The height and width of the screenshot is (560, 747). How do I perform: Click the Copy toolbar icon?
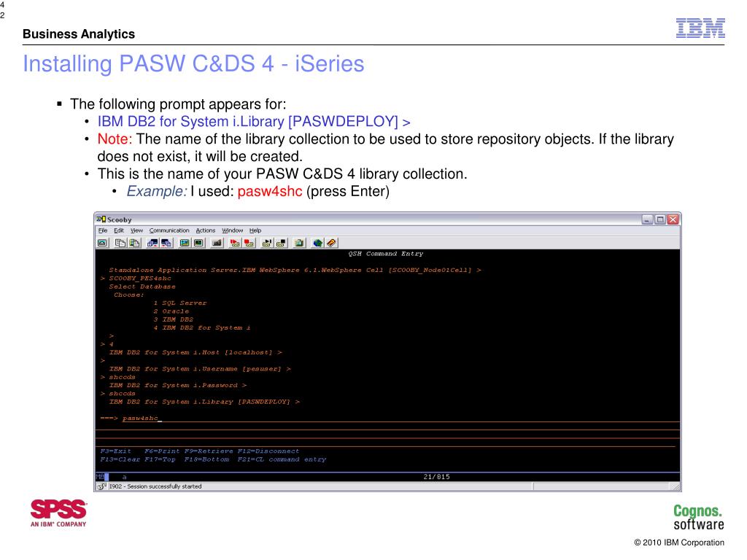[x=120, y=244]
